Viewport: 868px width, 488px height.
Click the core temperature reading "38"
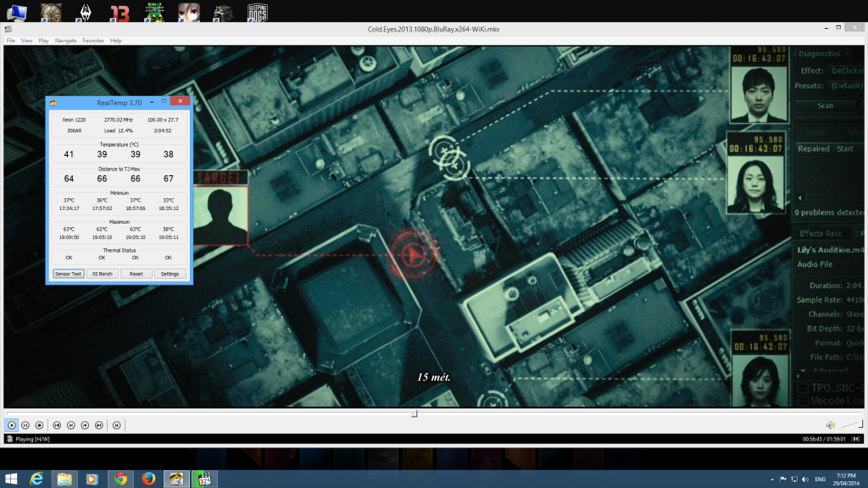tap(169, 154)
